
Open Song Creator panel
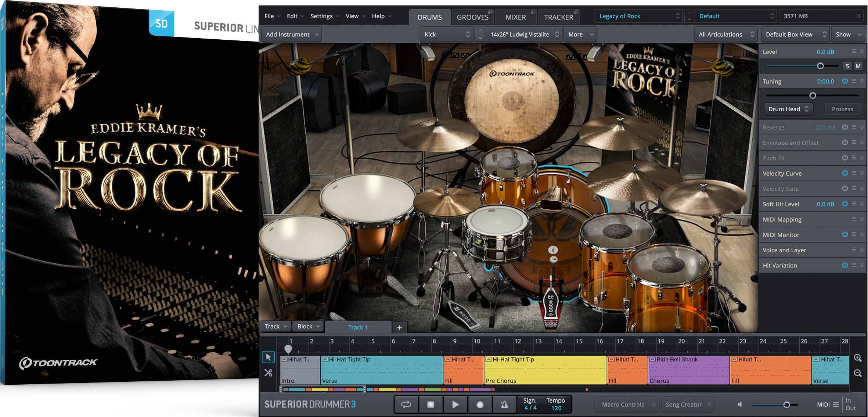tap(687, 405)
